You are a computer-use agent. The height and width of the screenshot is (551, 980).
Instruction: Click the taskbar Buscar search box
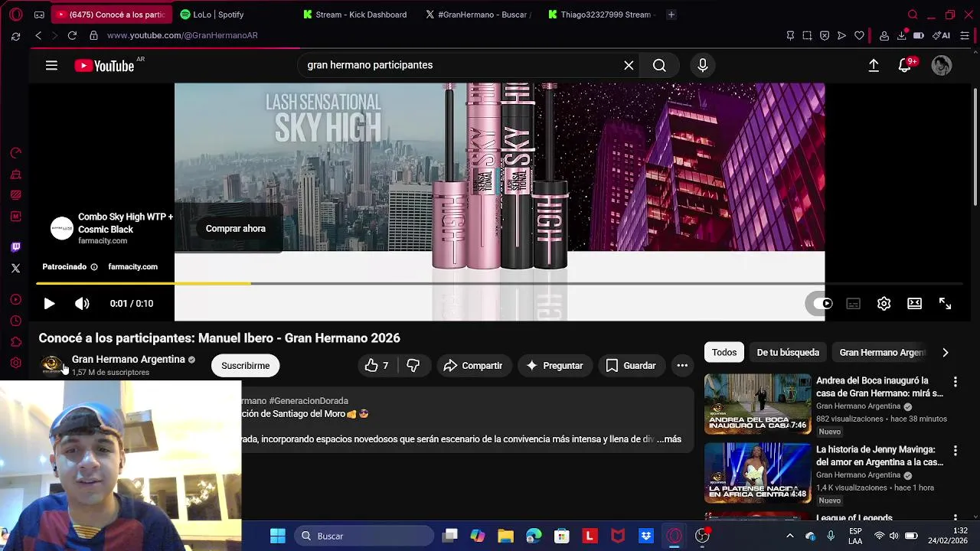click(363, 536)
